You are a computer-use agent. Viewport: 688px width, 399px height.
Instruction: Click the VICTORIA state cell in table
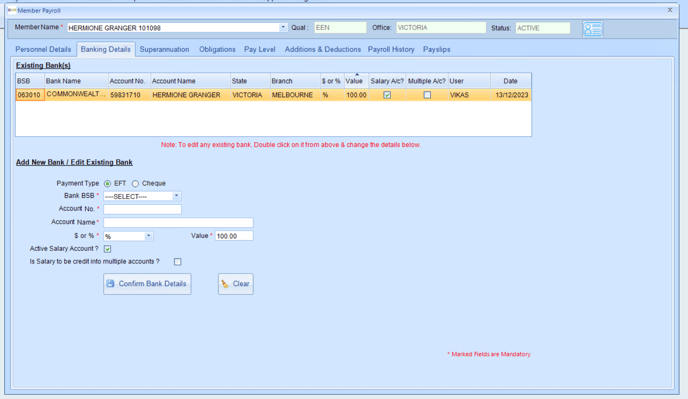tap(250, 95)
